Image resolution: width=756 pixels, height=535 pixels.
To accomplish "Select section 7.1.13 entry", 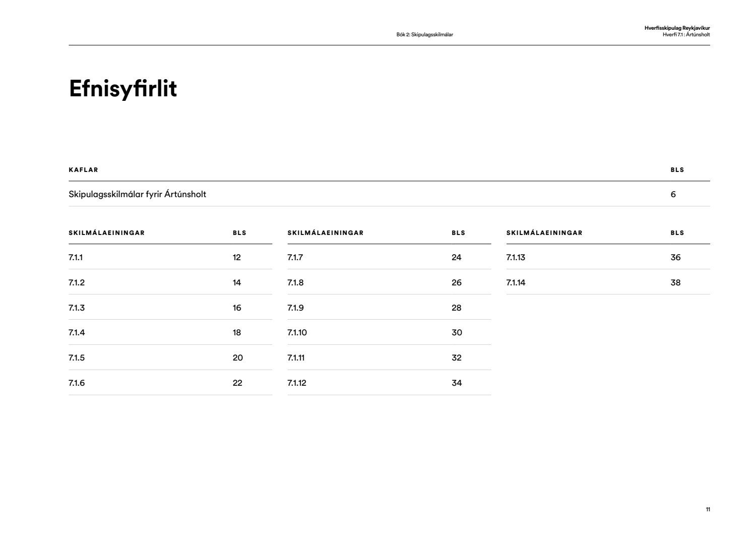I will coord(516,257).
